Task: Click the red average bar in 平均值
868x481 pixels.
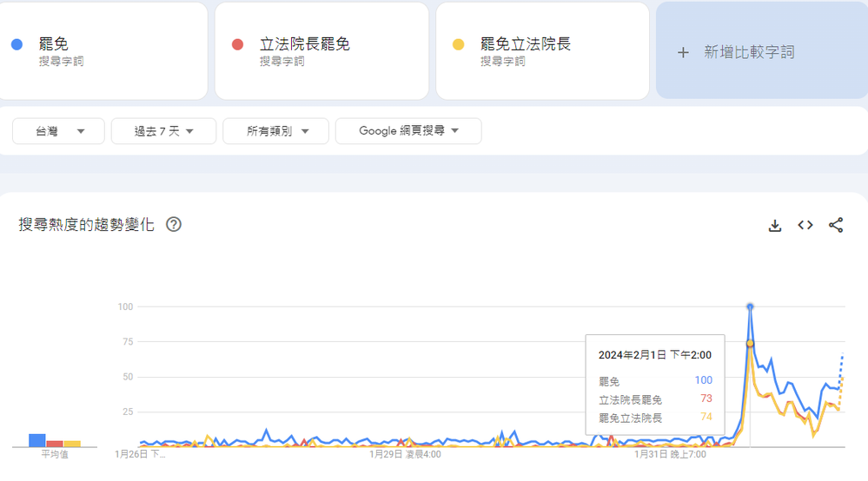Action: click(55, 444)
